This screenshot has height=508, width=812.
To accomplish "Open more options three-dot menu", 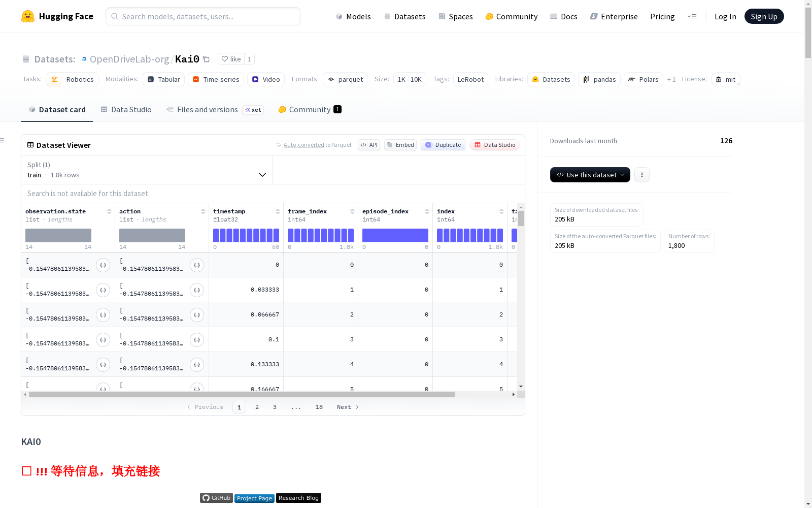I will coord(642,175).
